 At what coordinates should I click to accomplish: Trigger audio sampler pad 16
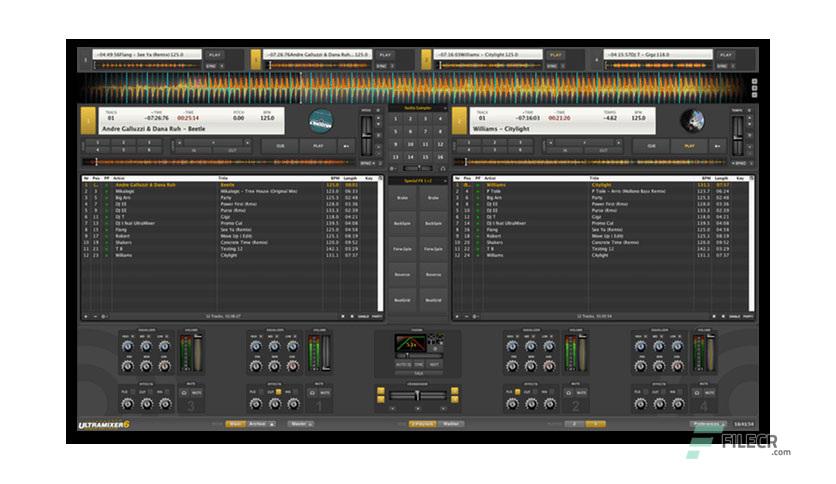[440, 157]
